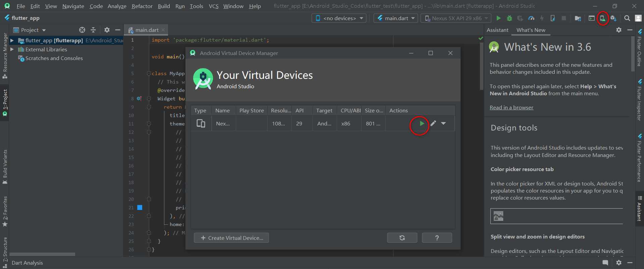
Task: Open Project panel settings gear
Action: (x=107, y=30)
